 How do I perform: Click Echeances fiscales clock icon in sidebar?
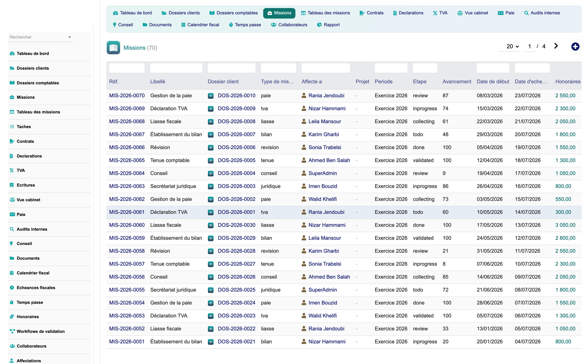coord(12,288)
